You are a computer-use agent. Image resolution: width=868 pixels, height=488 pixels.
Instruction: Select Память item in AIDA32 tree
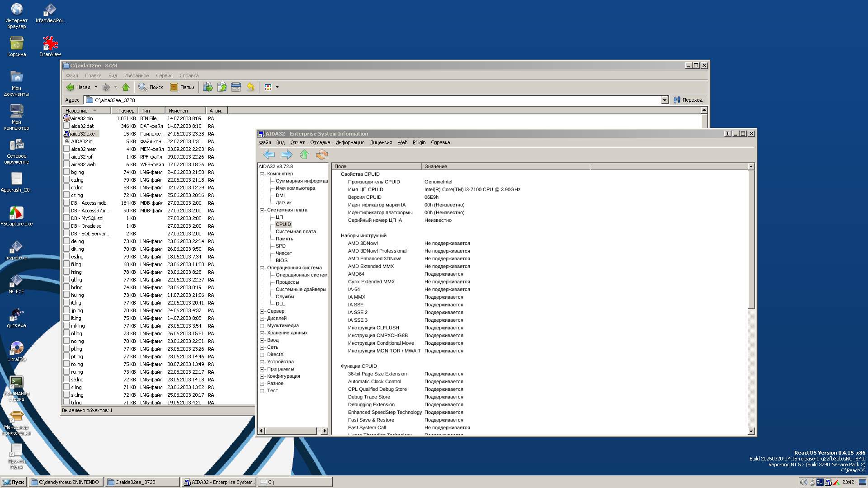[284, 239]
